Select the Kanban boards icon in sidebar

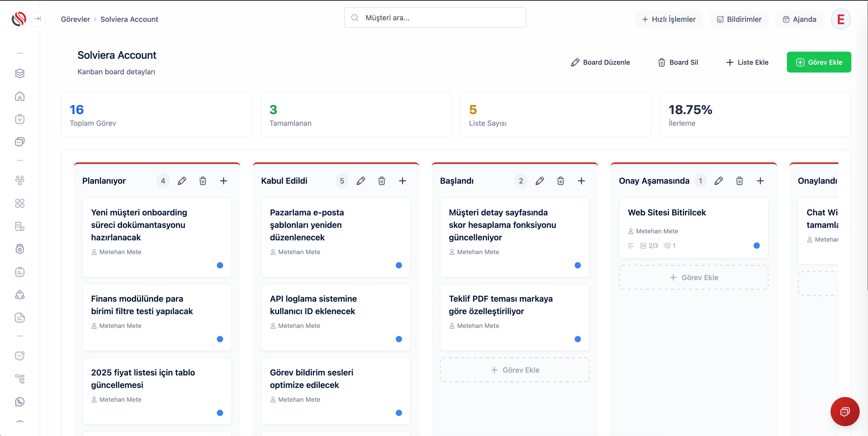coord(20,73)
